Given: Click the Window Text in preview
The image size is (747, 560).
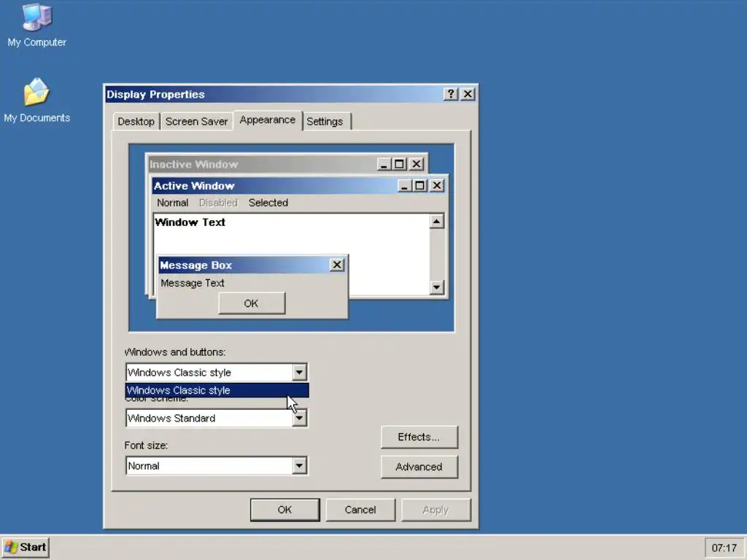Looking at the screenshot, I should pyautogui.click(x=190, y=222).
